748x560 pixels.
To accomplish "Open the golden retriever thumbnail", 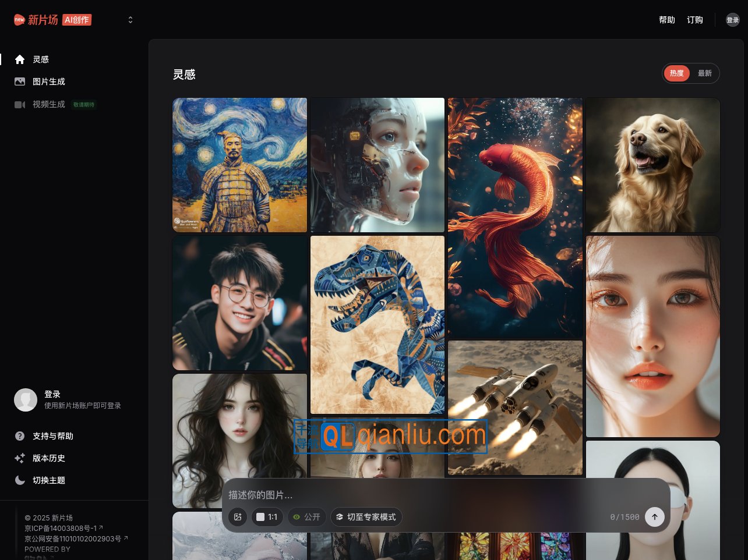I will tap(652, 165).
